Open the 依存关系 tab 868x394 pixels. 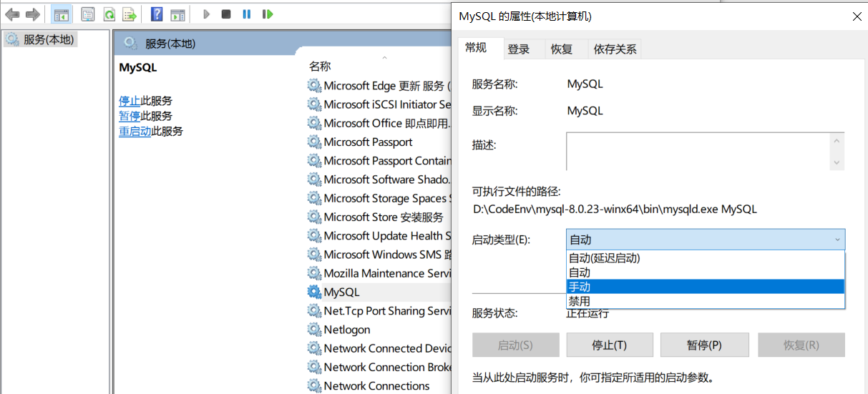point(615,49)
